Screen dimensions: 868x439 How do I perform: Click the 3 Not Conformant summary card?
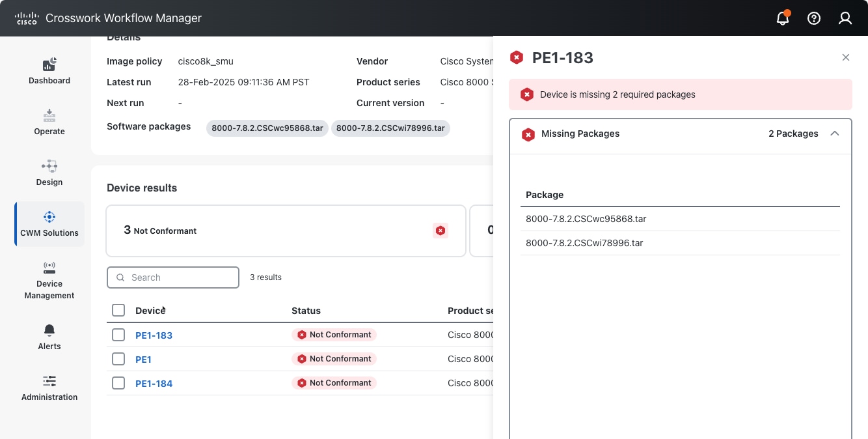pyautogui.click(x=286, y=231)
